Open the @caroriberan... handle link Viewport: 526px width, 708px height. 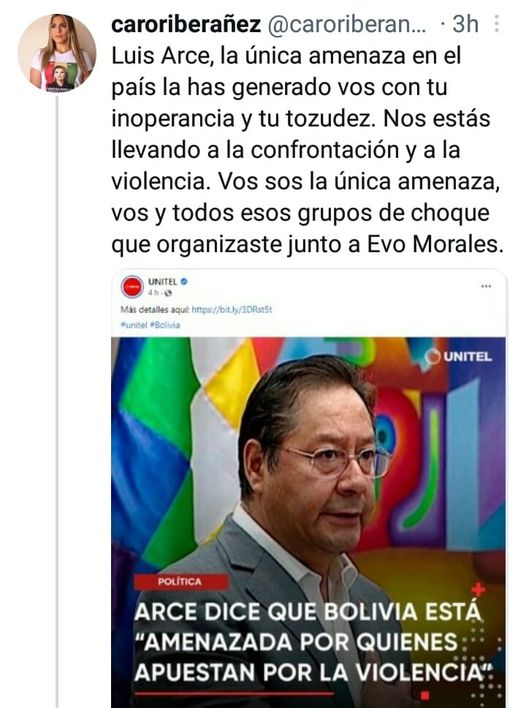click(x=347, y=25)
